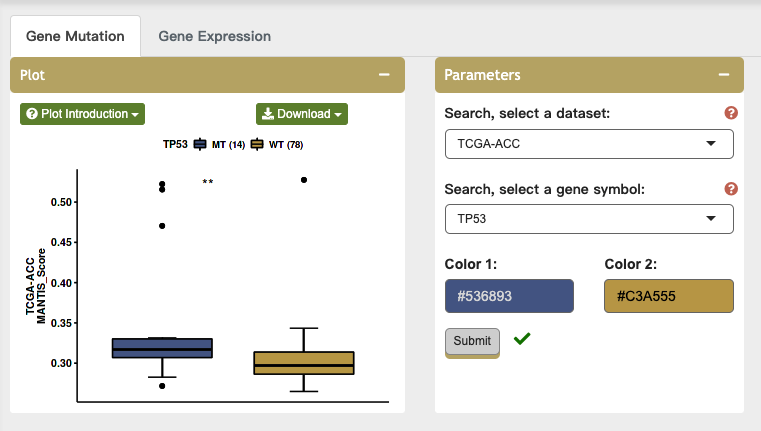The image size is (761, 431).
Task: Click the gene symbol help question icon
Action: coord(731,189)
